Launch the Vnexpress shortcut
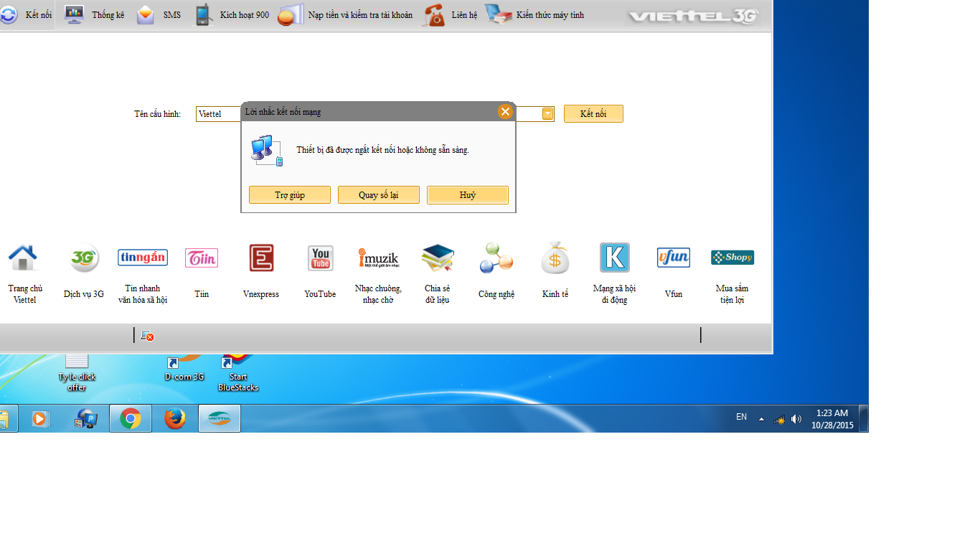Screen dimensions: 980x551 [261, 271]
